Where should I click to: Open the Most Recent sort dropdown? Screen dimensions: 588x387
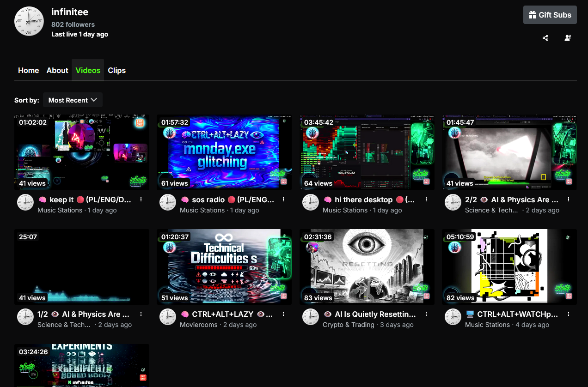73,100
